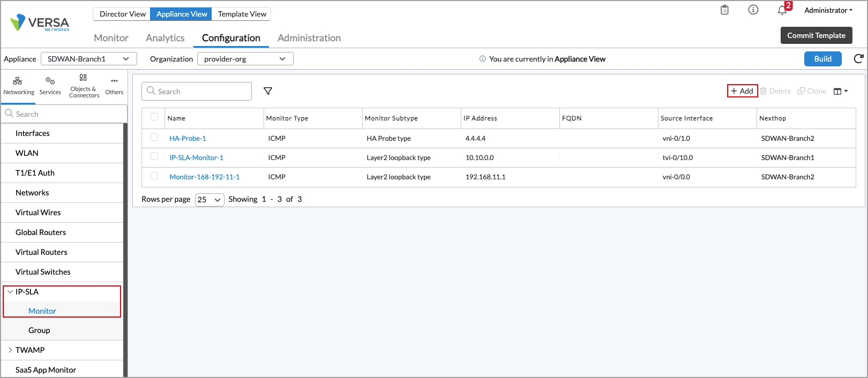The height and width of the screenshot is (378, 868).
Task: Select WLAN in the sidebar
Action: tap(62, 153)
